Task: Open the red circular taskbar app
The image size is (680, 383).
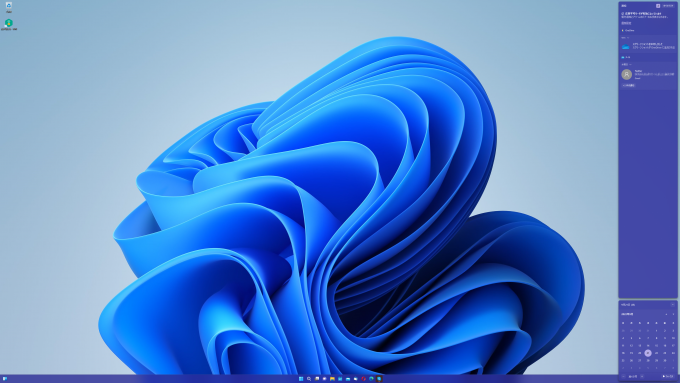Action: tap(363, 379)
